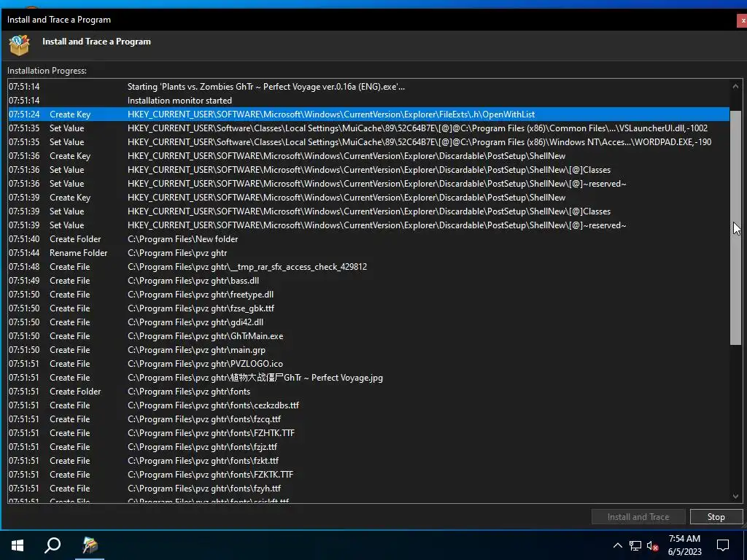Select the 07:51:39 ~reserved~ Set Value row
Image resolution: width=747 pixels, height=560 pixels.
[x=368, y=225]
